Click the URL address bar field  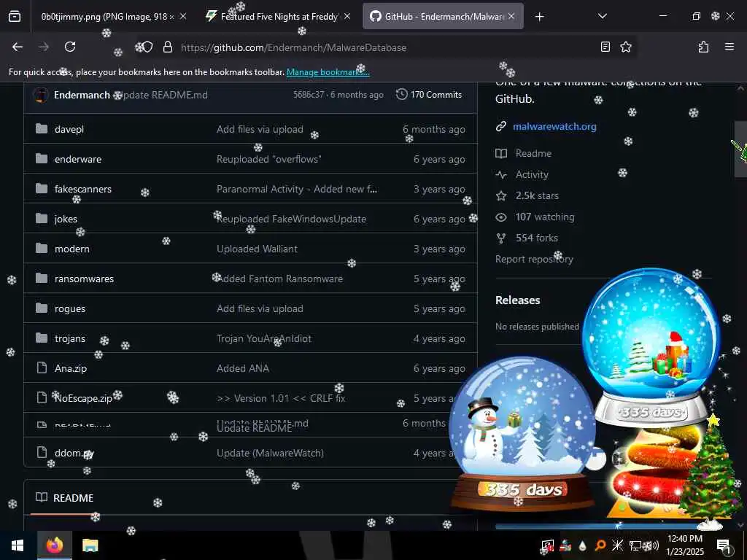click(386, 47)
